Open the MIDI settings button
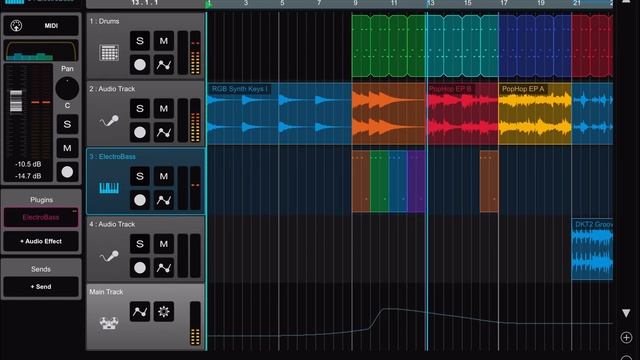Image resolution: width=640 pixels, height=360 pixels. tap(41, 26)
